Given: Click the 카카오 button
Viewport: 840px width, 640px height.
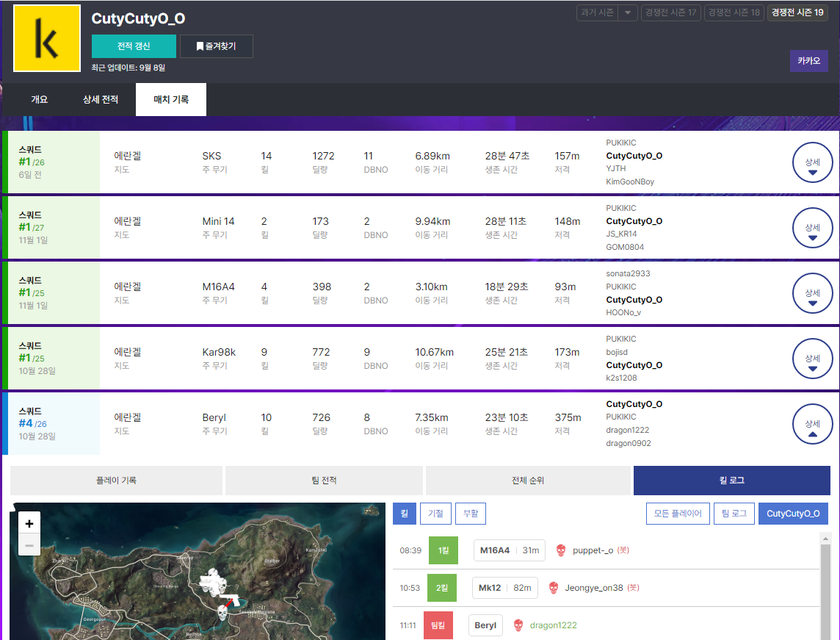Looking at the screenshot, I should pos(808,61).
